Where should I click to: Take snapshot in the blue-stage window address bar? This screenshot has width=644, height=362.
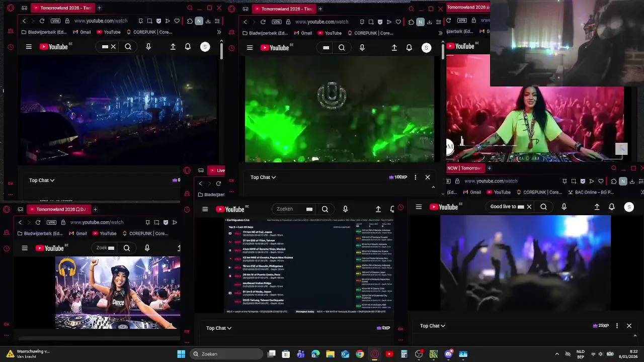pos(149,21)
